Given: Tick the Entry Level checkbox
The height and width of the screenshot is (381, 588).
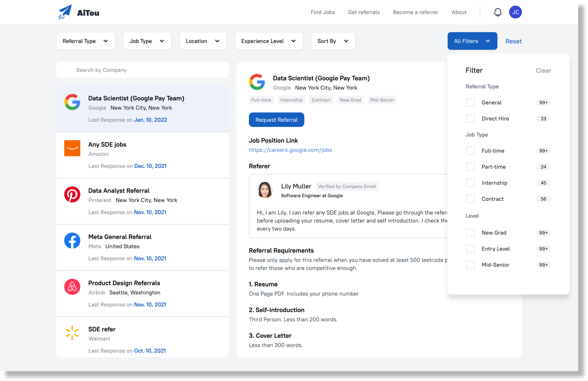Looking at the screenshot, I should pyautogui.click(x=470, y=249).
